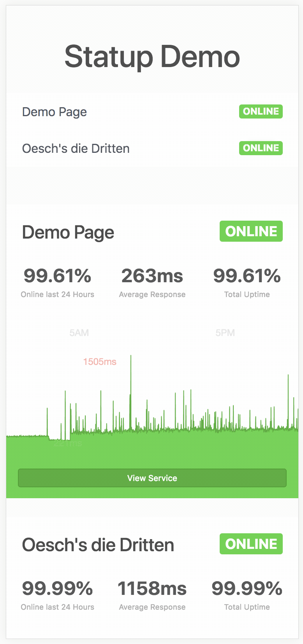Viewport: 303px width, 644px height.
Task: Click Online last 24 Hours label in Oesch's card
Action: [58, 607]
